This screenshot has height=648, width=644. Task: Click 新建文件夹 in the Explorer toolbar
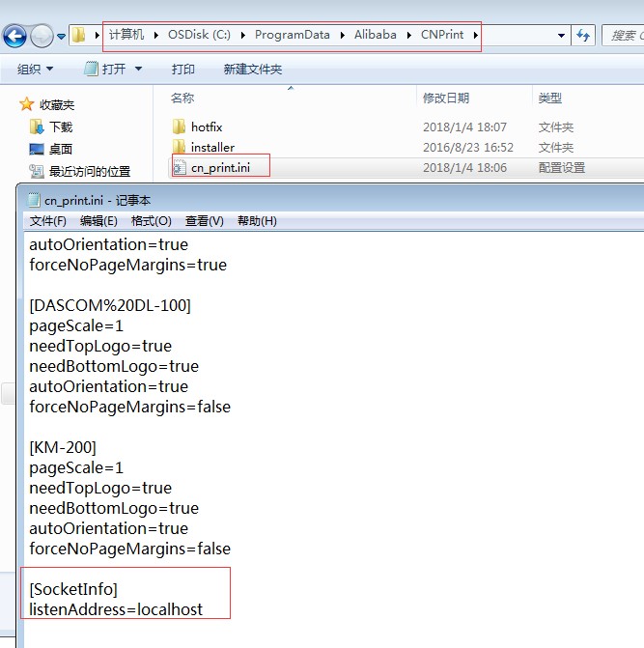click(252, 69)
